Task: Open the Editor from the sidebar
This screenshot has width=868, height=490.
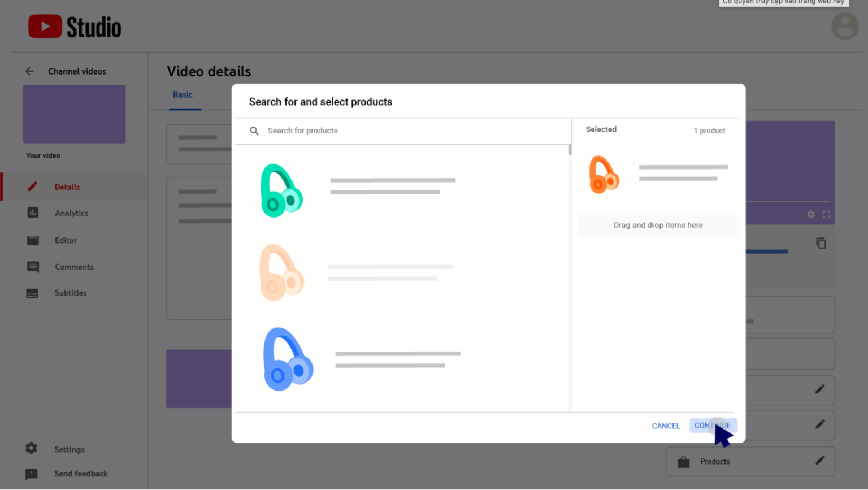Action: pyautogui.click(x=32, y=240)
